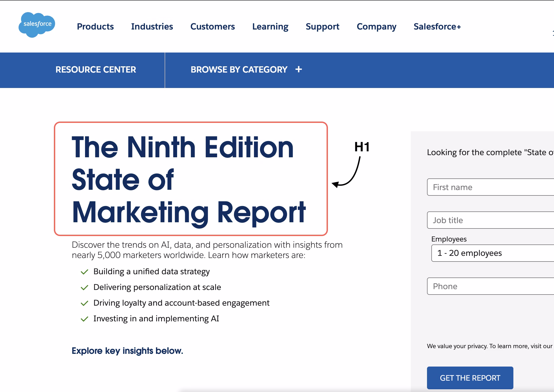Click 'Investing in and implementing AI' text
554x392 pixels.
coord(156,319)
